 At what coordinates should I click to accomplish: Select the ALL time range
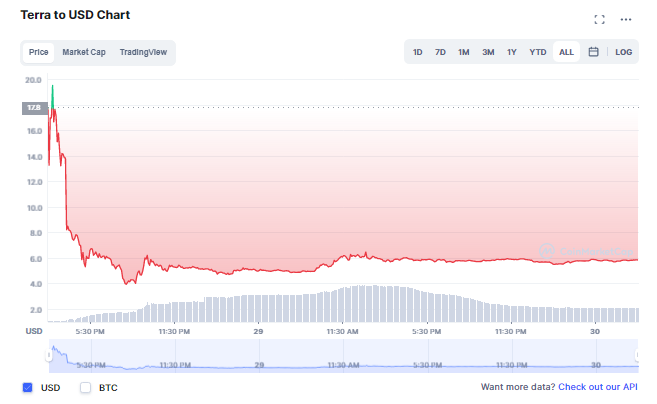pos(566,52)
